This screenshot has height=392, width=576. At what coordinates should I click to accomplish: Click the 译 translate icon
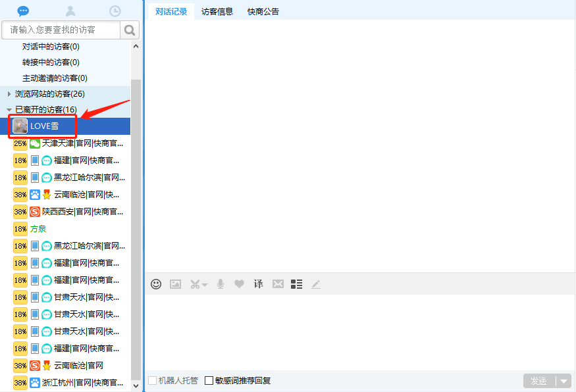click(258, 284)
